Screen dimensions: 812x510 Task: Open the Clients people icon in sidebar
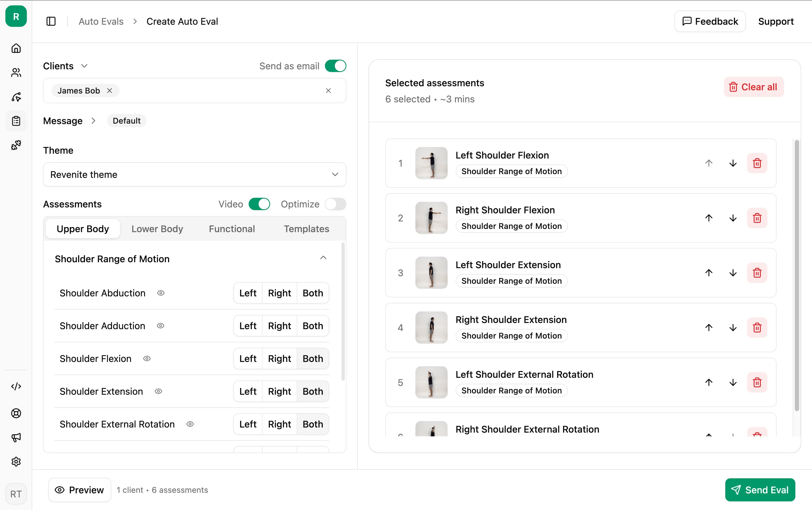tap(16, 73)
